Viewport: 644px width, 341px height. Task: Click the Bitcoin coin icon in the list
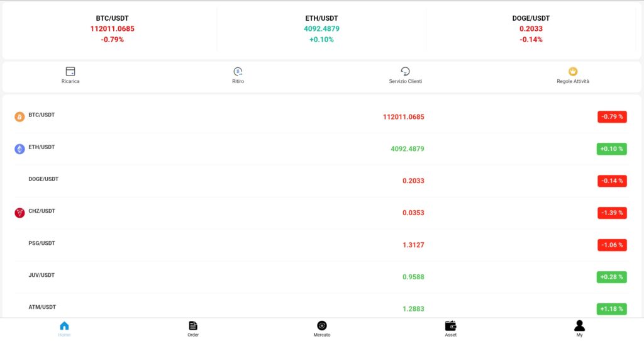tap(19, 116)
